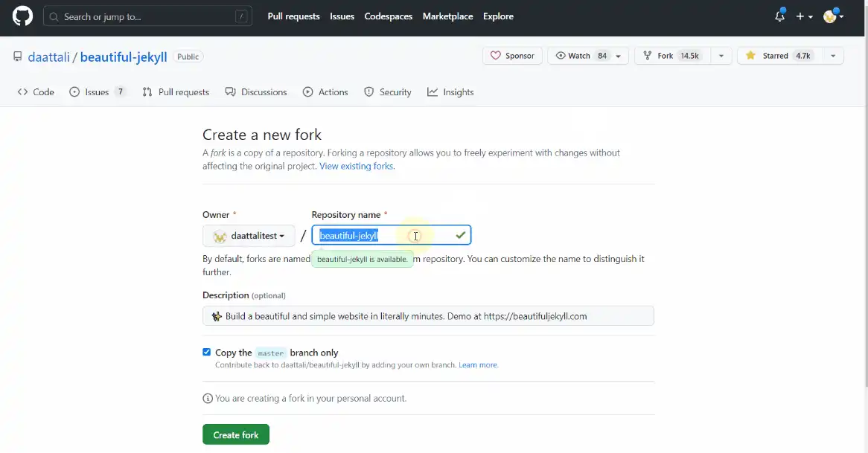868x453 pixels.
Task: Click the Fork 14.5k button
Action: point(672,56)
